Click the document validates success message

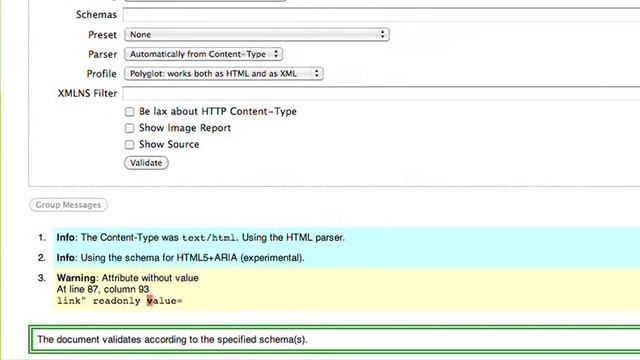click(x=335, y=339)
